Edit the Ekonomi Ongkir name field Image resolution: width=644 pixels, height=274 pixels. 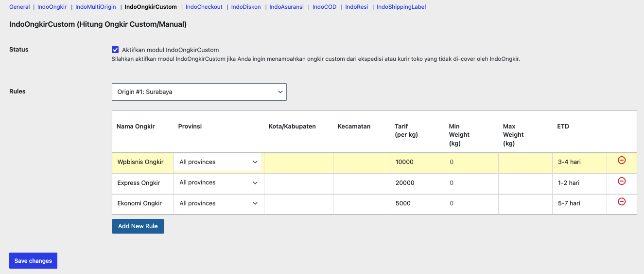(142, 203)
